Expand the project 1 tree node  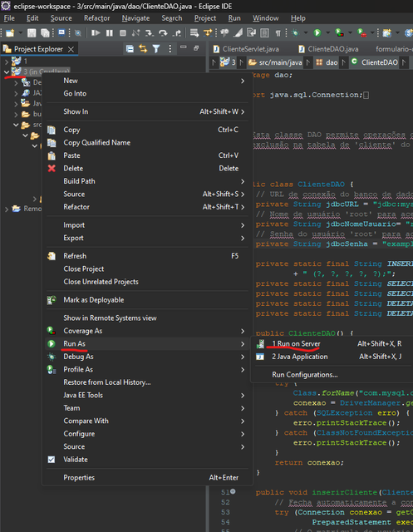7,62
